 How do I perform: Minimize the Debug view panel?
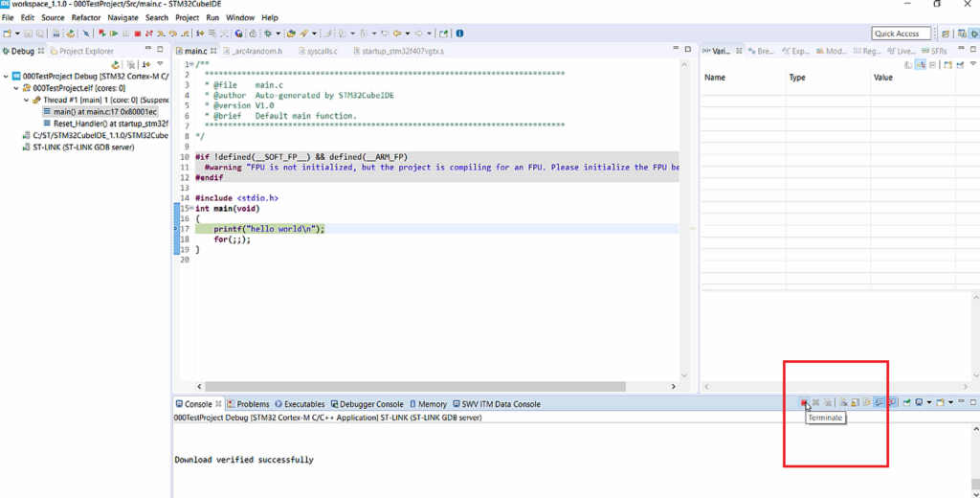point(148,48)
